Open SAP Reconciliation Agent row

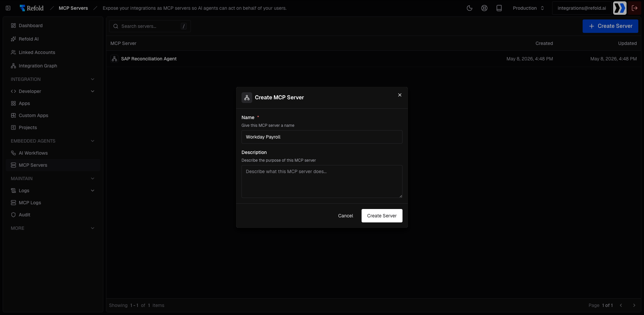point(374,59)
